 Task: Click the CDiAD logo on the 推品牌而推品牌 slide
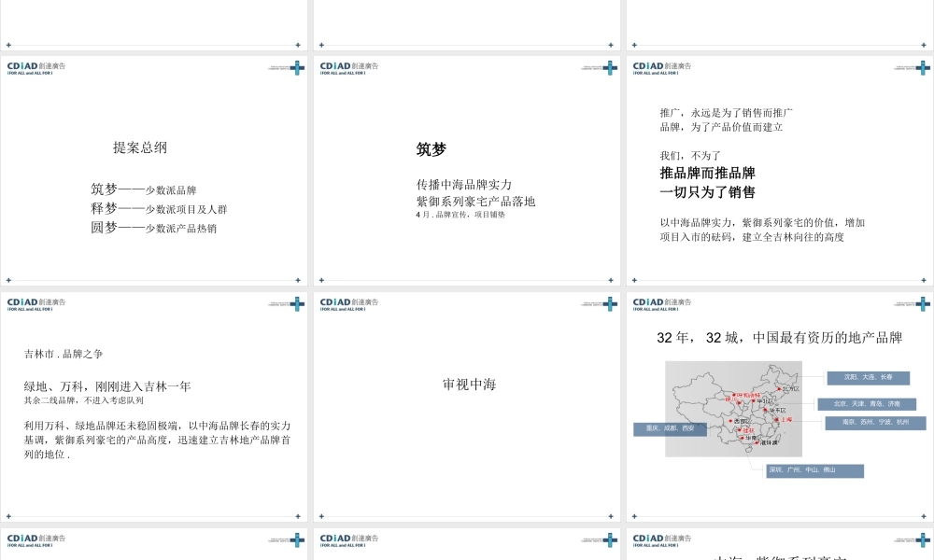(x=662, y=68)
